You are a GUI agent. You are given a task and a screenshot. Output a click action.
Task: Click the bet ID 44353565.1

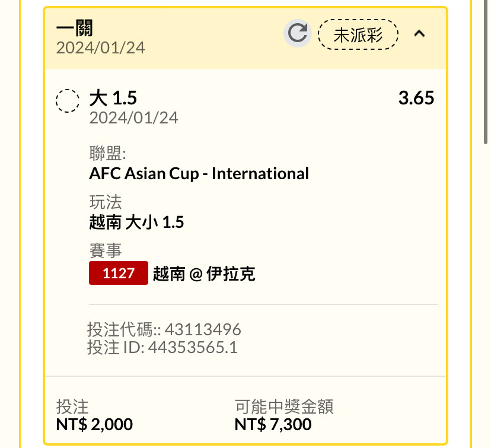coord(193,347)
